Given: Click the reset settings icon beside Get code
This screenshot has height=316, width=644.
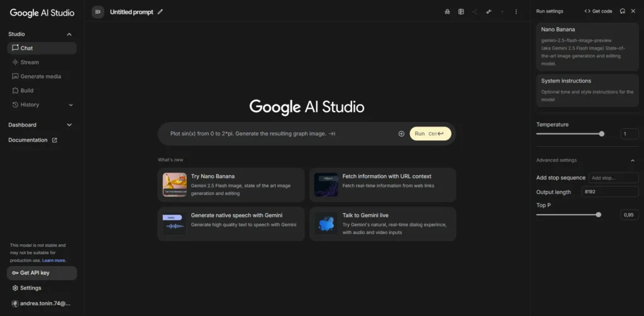Looking at the screenshot, I should coord(622,11).
